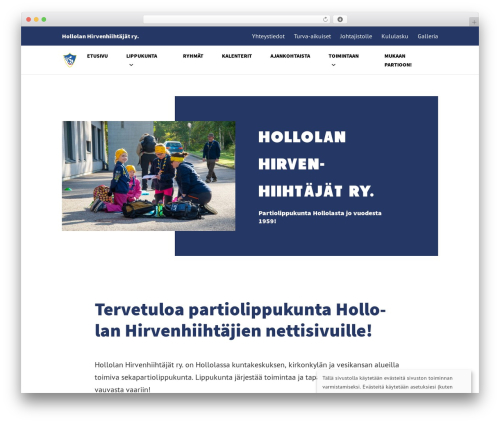Image resolution: width=500 pixels, height=423 pixels.
Task: Follow the Mukaan partioon! link
Action: (x=398, y=60)
